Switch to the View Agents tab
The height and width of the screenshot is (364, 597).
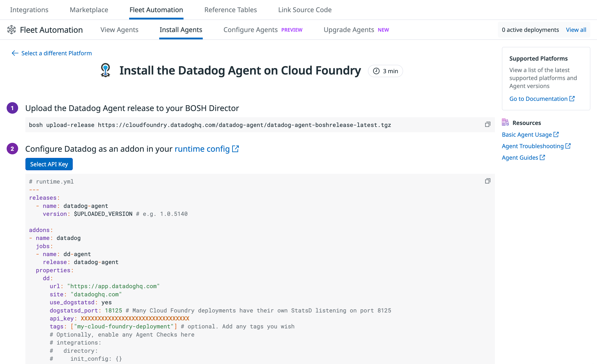119,30
